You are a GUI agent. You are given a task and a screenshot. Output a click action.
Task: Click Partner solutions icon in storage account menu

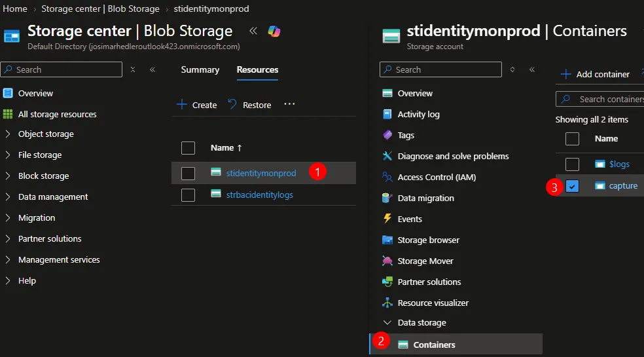(387, 282)
